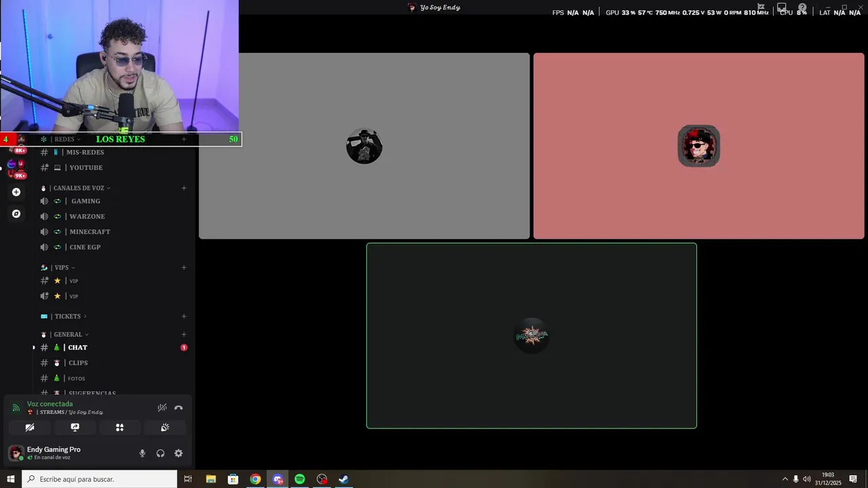Create a channel in CANALES DE VOZ
This screenshot has width=868, height=488.
pos(184,188)
